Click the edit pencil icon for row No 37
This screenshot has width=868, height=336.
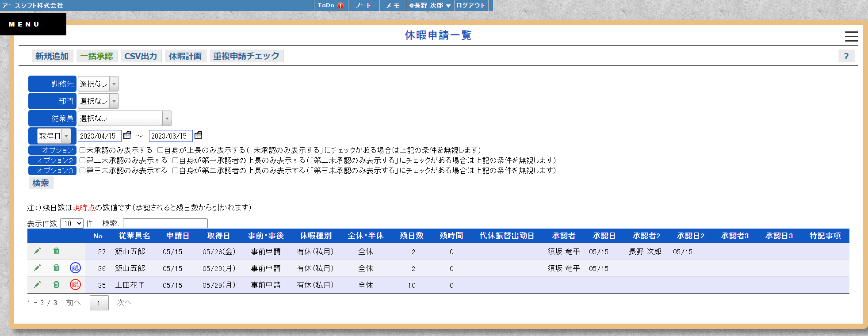[x=37, y=251]
